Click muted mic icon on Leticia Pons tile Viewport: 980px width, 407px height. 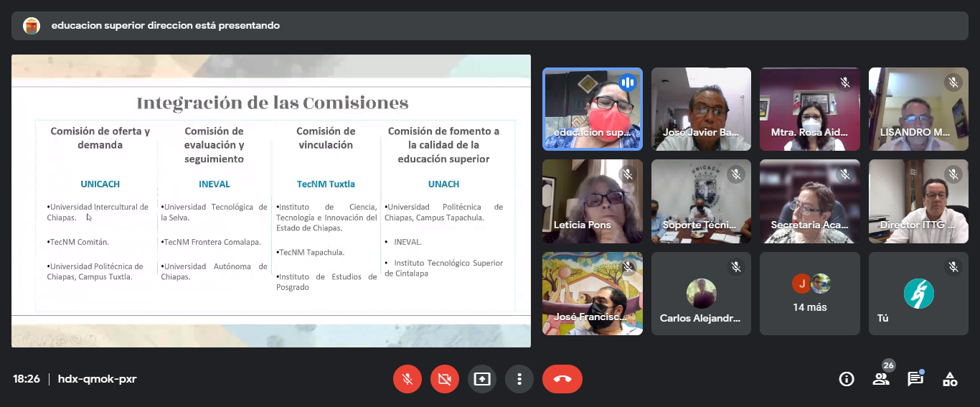(x=628, y=174)
